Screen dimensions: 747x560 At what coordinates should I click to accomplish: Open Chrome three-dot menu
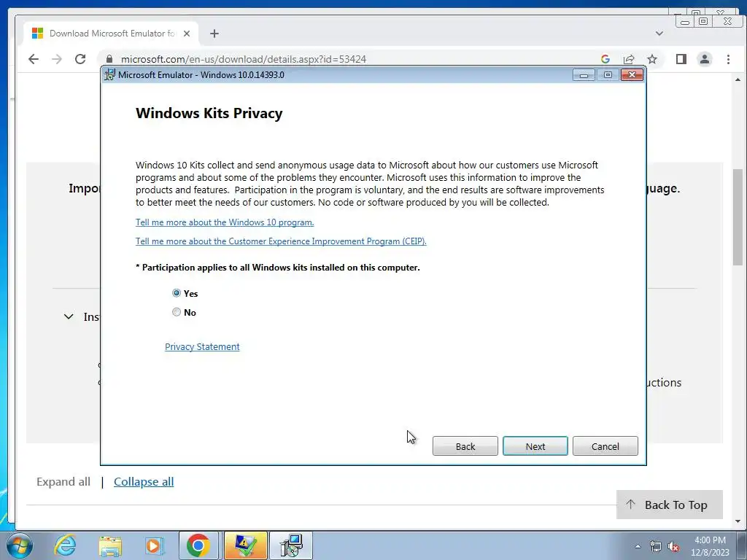pyautogui.click(x=728, y=59)
